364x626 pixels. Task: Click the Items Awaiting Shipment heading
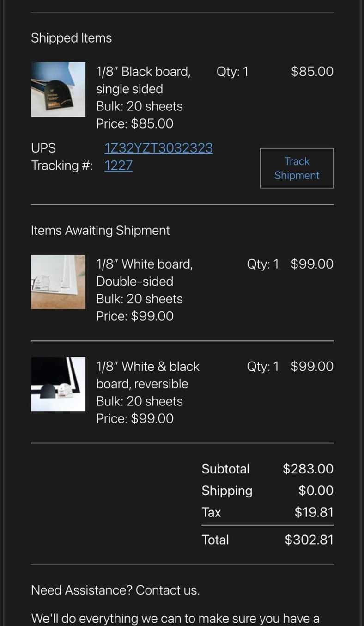point(100,230)
